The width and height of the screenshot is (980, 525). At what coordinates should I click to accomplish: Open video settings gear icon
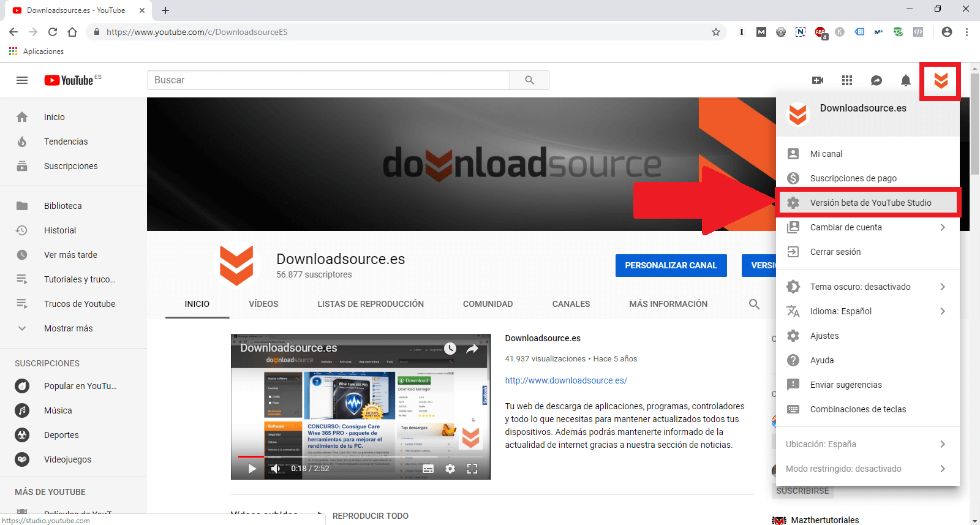pos(450,469)
